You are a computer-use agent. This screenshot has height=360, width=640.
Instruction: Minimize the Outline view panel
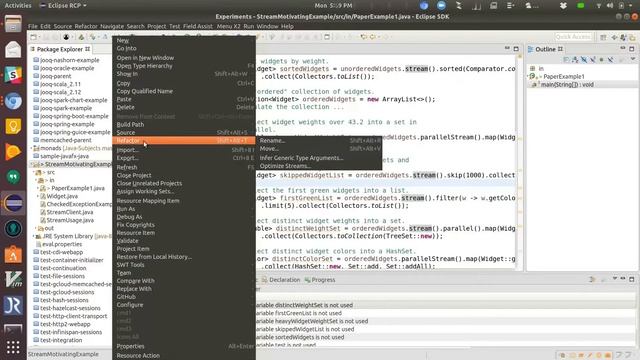(623, 49)
